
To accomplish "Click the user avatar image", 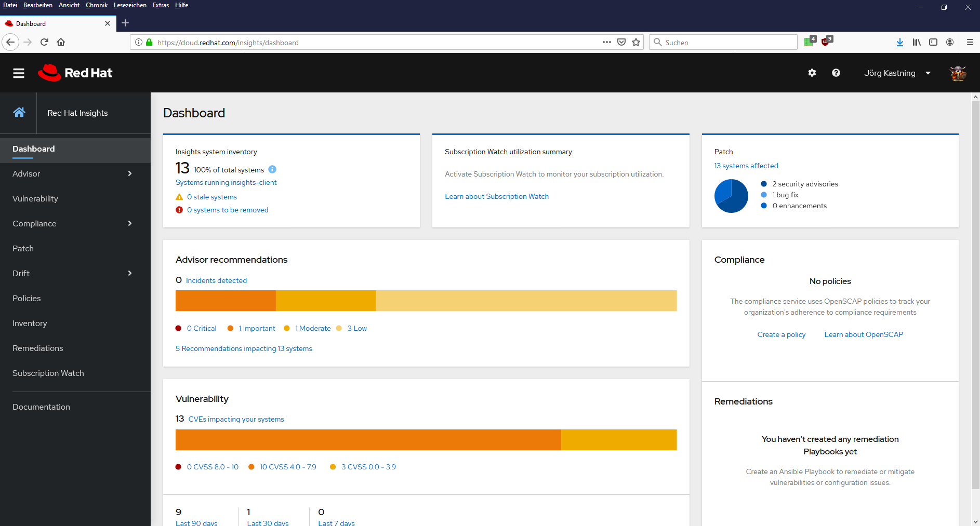I will click(x=958, y=73).
